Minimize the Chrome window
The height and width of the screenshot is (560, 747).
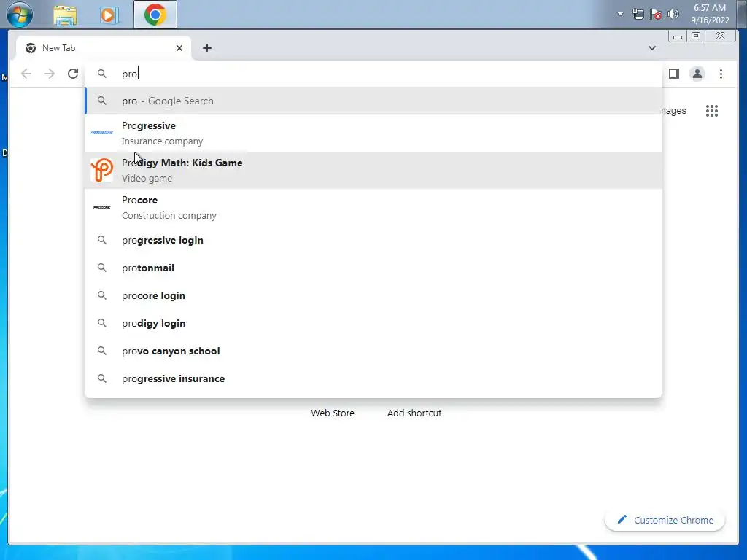pyautogui.click(x=678, y=36)
